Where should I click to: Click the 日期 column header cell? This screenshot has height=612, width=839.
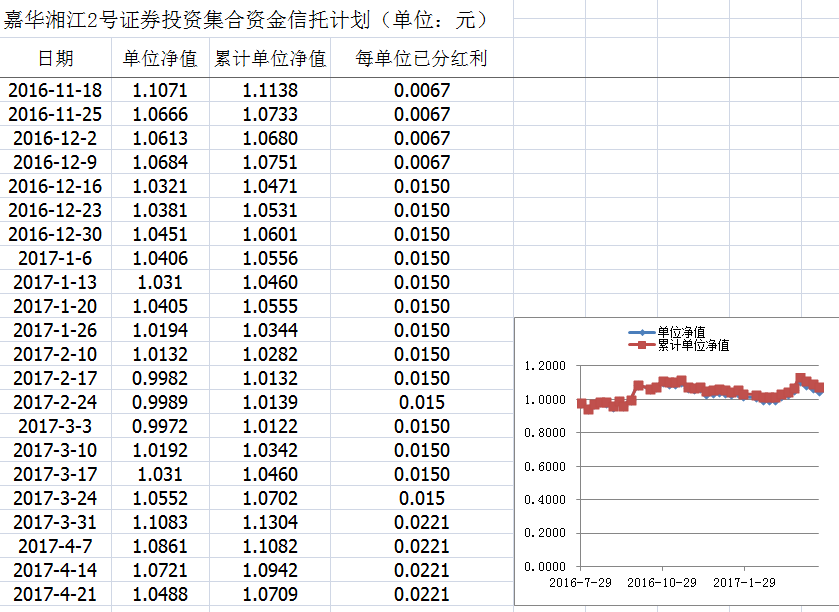coord(55,58)
